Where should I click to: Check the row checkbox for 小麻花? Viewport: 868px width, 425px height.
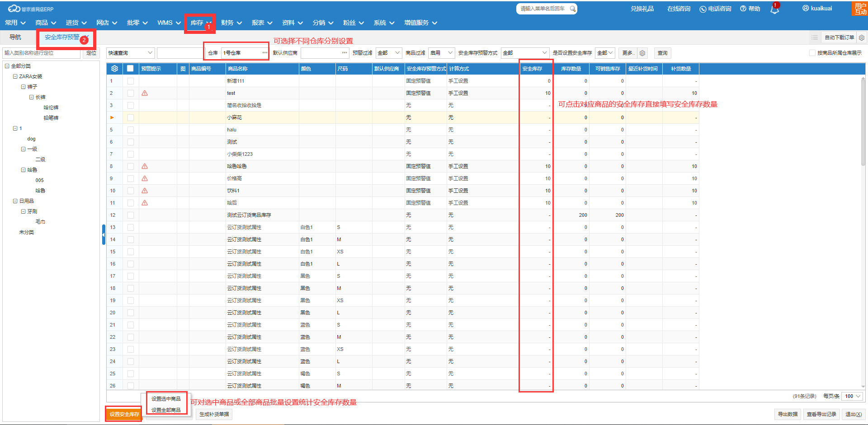tap(131, 117)
